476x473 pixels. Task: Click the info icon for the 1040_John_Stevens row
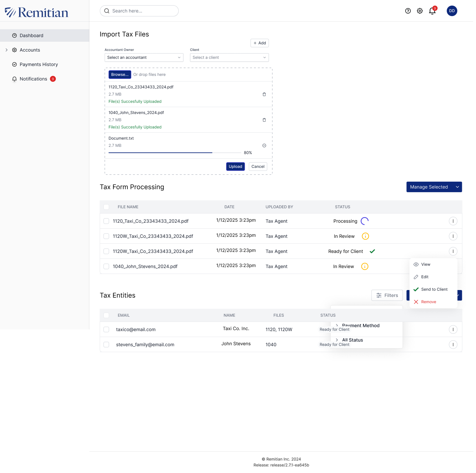pyautogui.click(x=365, y=266)
